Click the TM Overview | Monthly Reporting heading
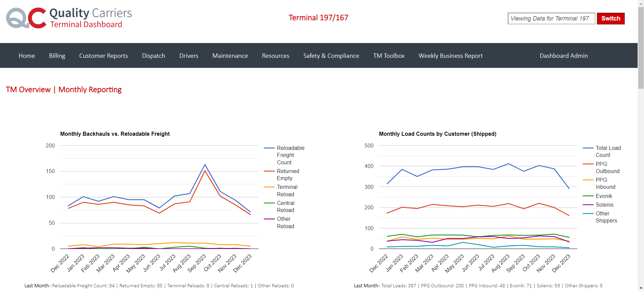This screenshot has height=291, width=644. [64, 90]
